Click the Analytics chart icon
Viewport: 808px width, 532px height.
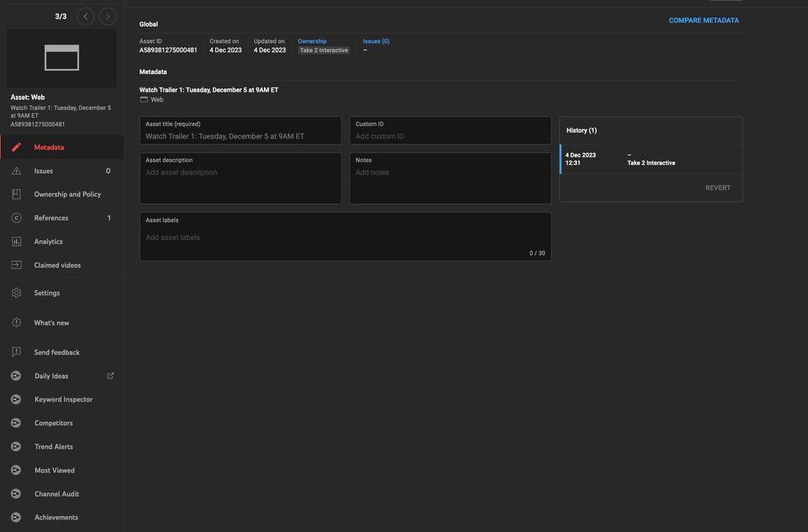point(16,241)
